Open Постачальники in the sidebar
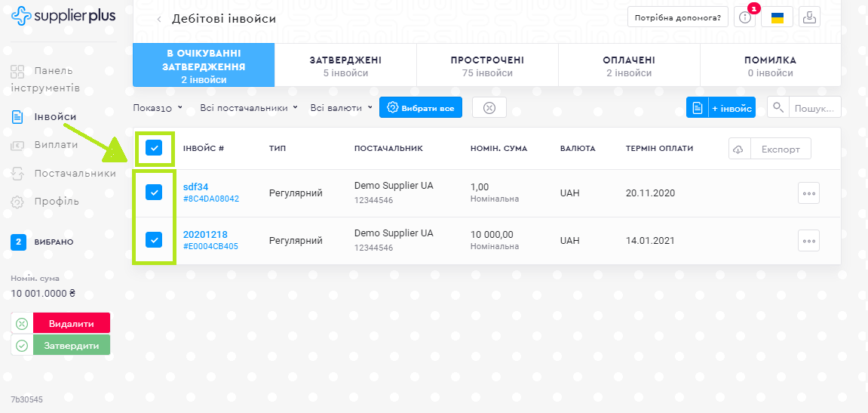868x413 pixels. [x=75, y=173]
